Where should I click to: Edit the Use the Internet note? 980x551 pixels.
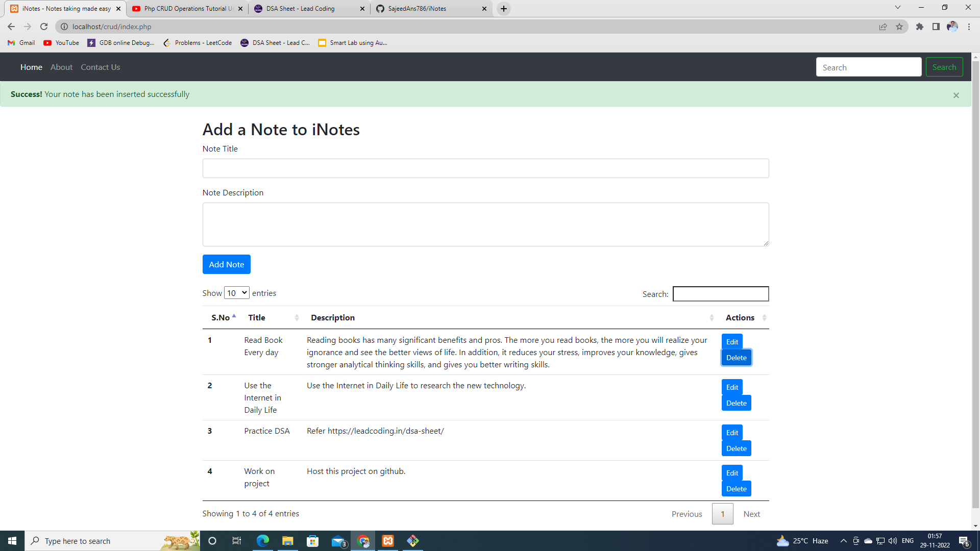click(x=732, y=387)
